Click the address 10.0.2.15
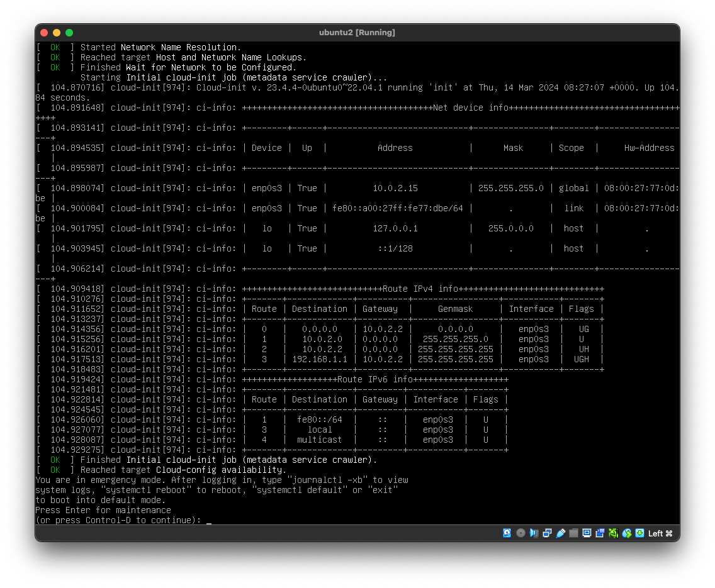The image size is (715, 588). click(395, 188)
